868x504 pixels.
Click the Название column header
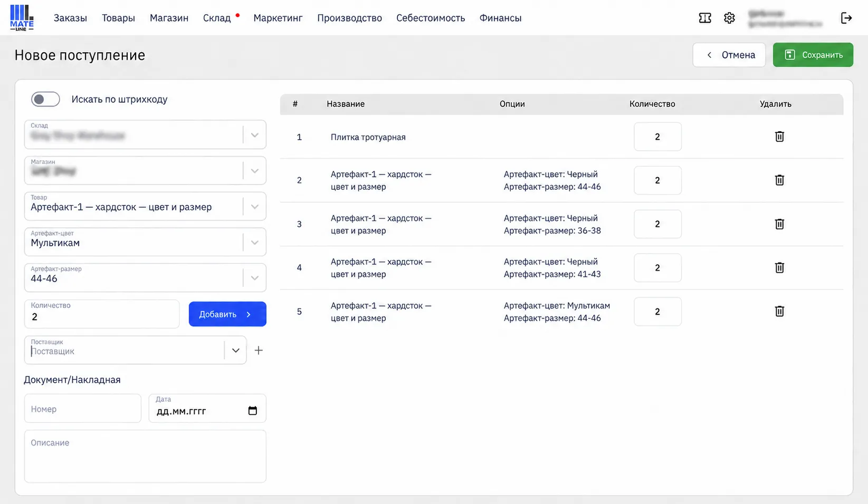click(346, 104)
